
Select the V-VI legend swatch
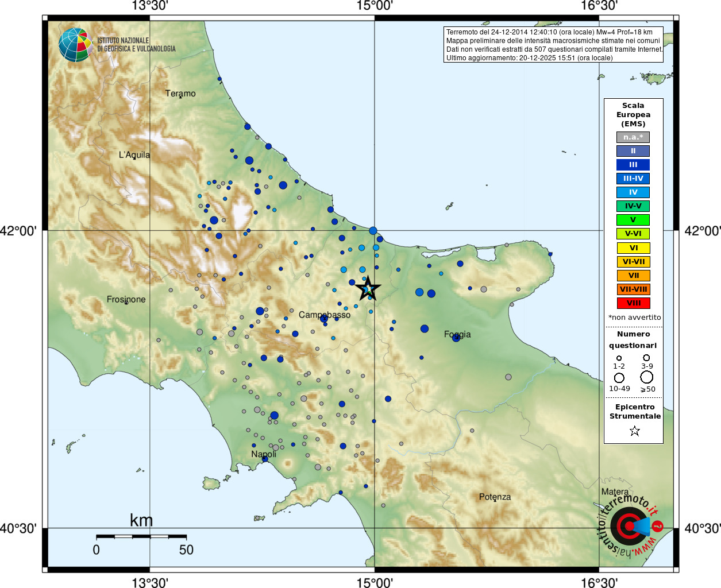(633, 234)
